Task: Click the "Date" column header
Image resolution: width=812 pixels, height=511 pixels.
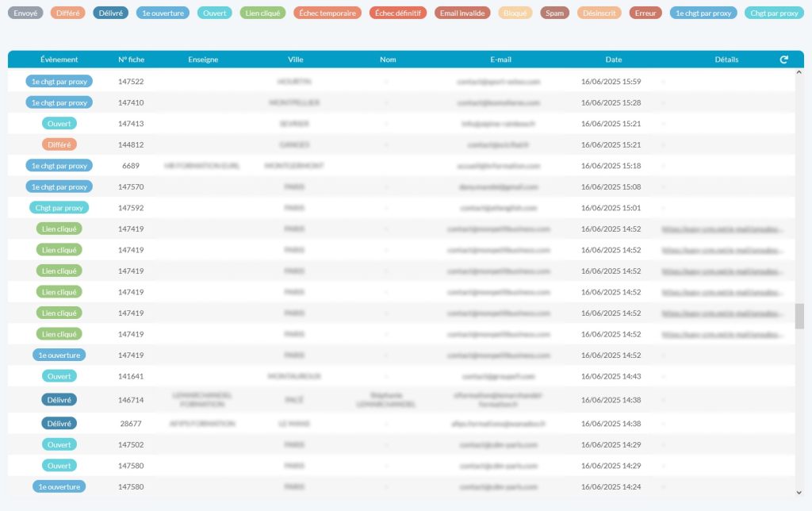Action: point(614,59)
